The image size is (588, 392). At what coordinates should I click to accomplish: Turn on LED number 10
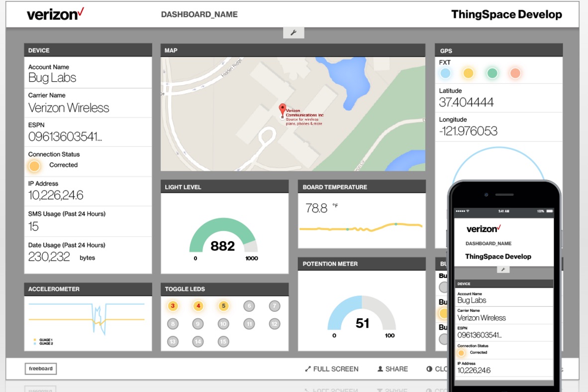click(223, 324)
